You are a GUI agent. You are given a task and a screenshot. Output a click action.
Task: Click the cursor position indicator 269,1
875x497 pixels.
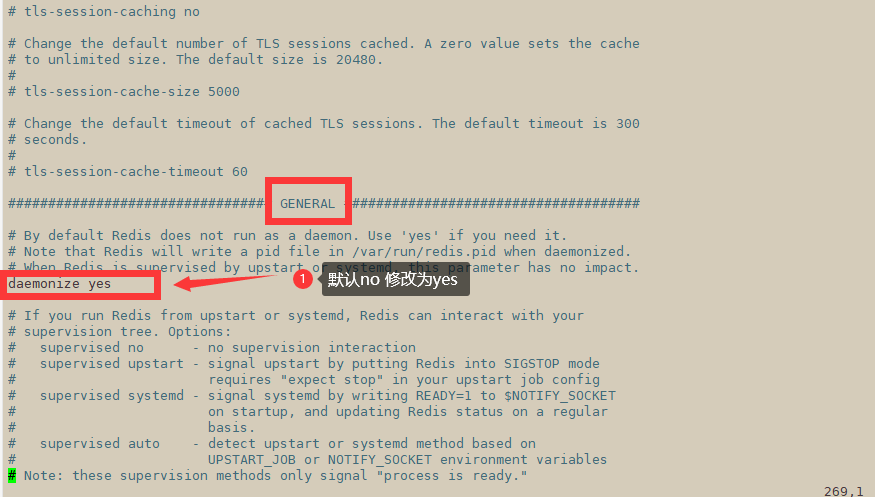[x=843, y=491]
